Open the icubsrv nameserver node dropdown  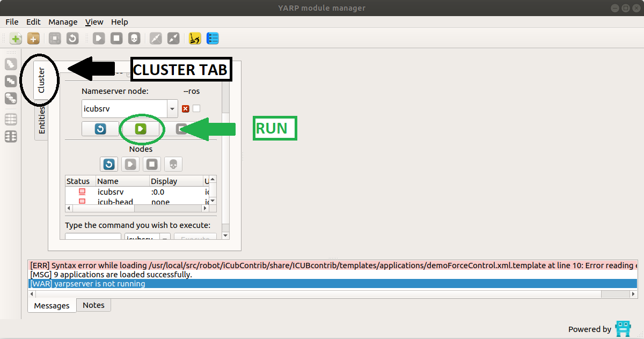point(172,108)
